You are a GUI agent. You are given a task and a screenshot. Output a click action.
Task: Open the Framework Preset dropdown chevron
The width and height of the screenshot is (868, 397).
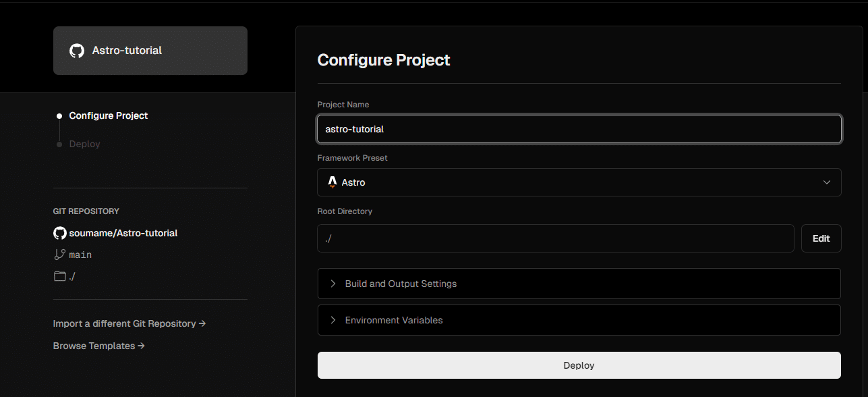827,182
